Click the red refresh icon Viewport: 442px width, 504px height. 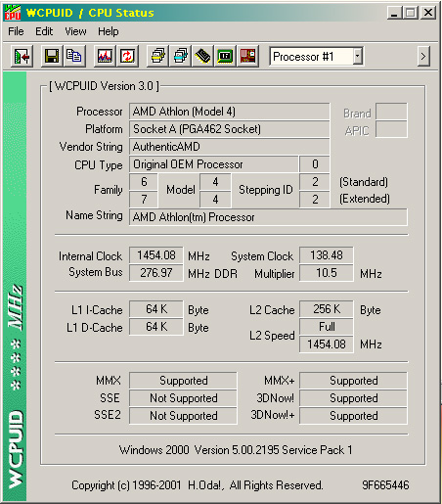pyautogui.click(x=127, y=57)
